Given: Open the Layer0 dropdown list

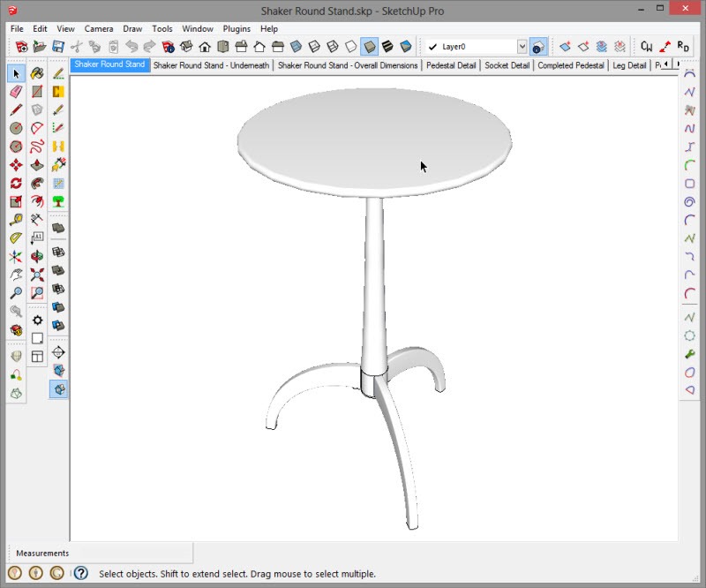Looking at the screenshot, I should 522,47.
